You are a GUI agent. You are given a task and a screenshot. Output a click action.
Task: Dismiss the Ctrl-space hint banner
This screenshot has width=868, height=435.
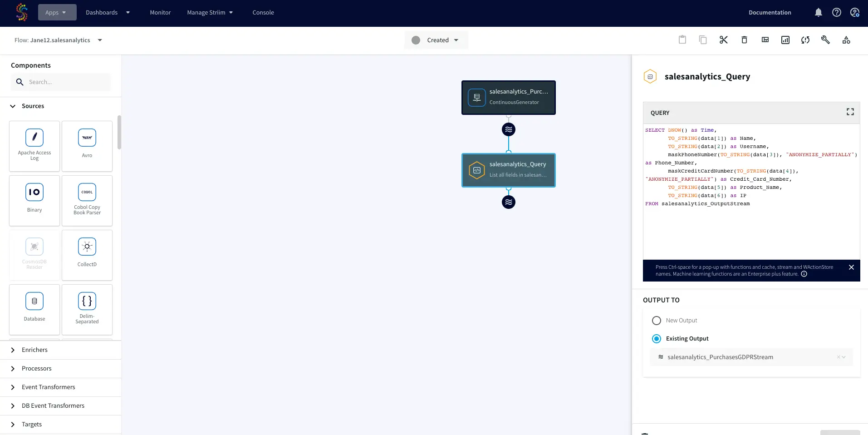coord(851,267)
